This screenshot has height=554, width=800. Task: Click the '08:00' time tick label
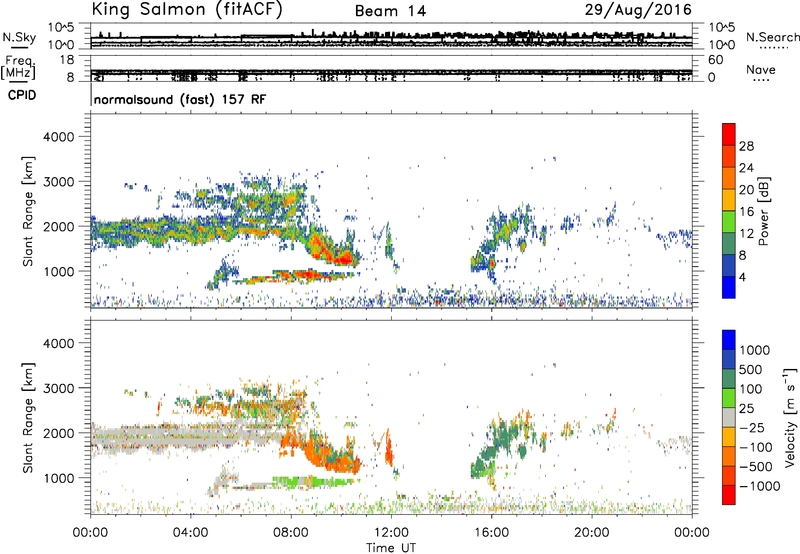tap(291, 533)
